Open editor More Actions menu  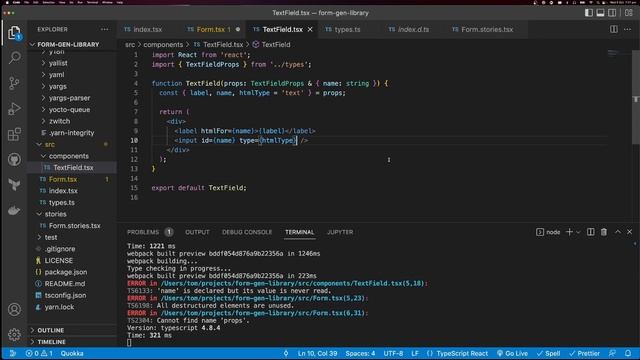627,29
